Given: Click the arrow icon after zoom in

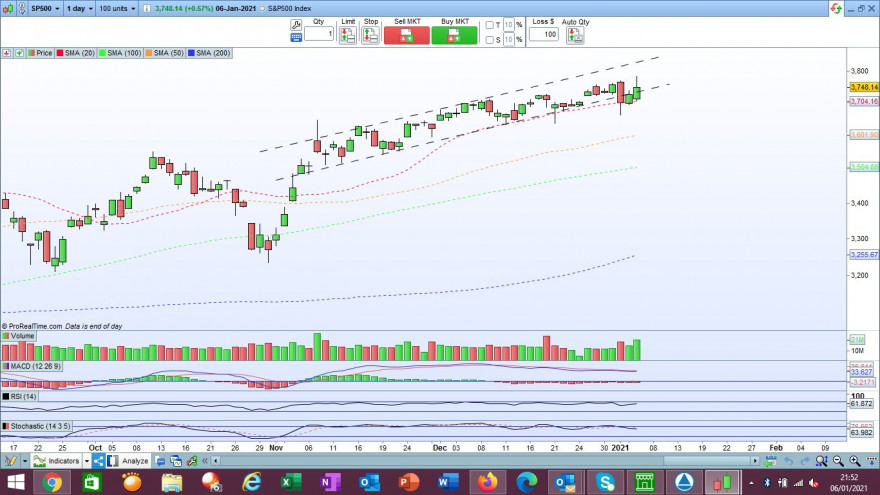Looking at the screenshot, I should click(872, 461).
